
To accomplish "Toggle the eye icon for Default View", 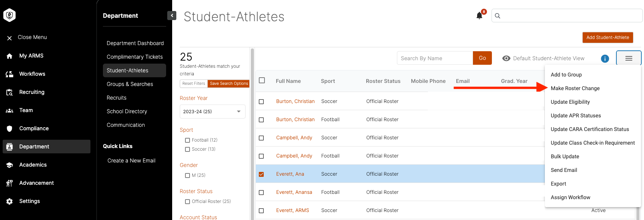I will click(x=506, y=58).
